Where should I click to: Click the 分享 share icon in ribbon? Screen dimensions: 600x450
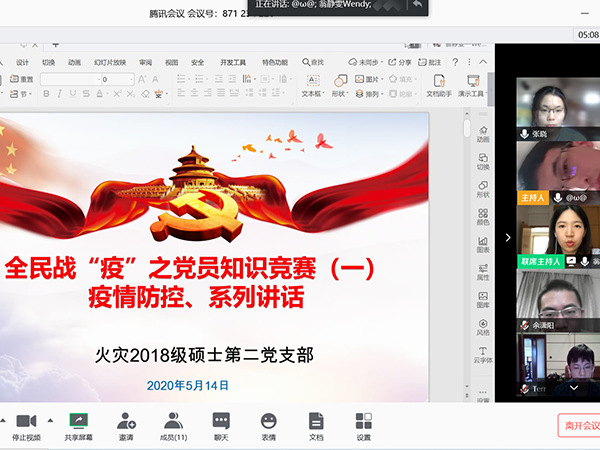click(399, 62)
